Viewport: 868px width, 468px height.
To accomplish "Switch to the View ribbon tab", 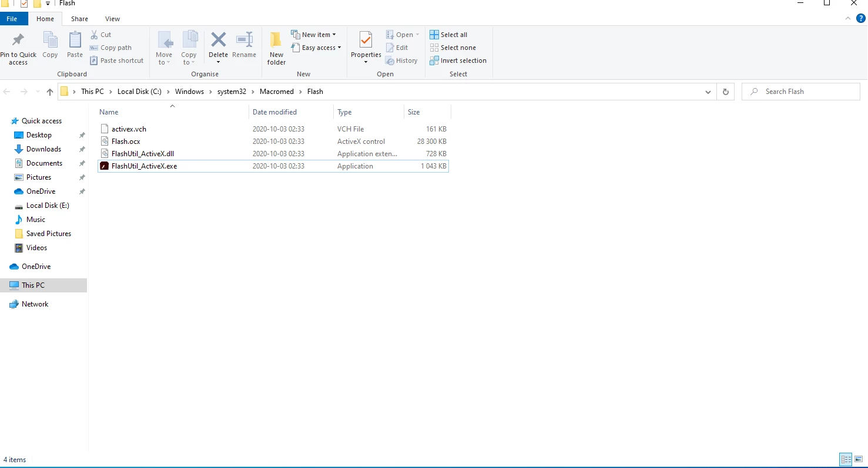I will coord(112,19).
